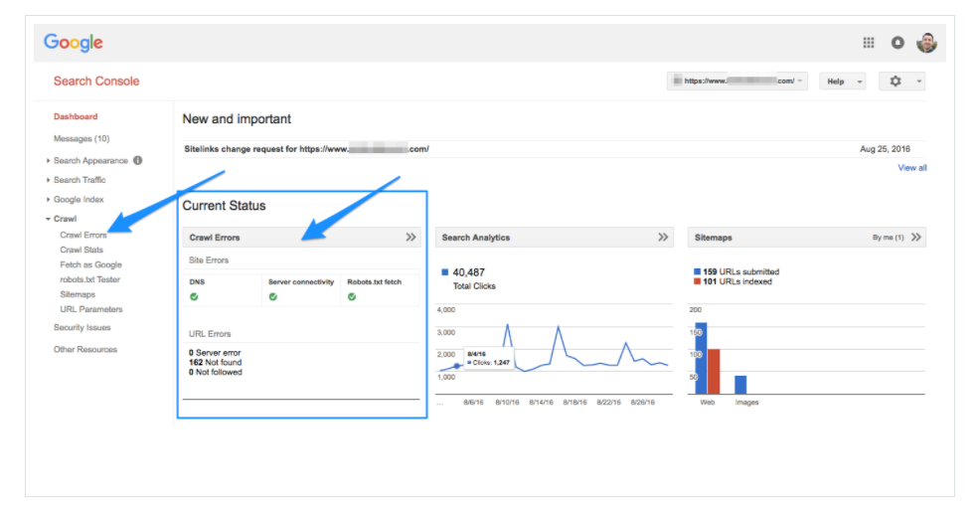Click the Server connectivity green checkmark
980x515 pixels.
coord(272,296)
